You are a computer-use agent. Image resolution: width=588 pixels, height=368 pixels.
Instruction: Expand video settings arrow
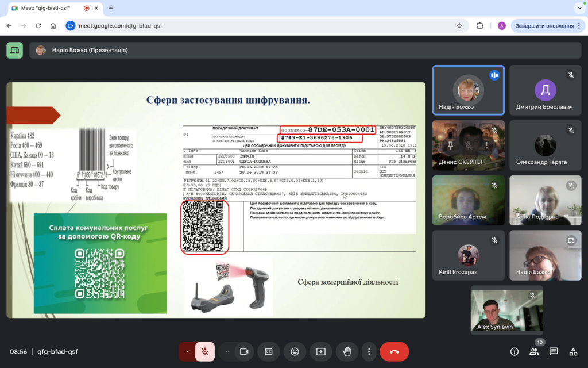point(227,352)
